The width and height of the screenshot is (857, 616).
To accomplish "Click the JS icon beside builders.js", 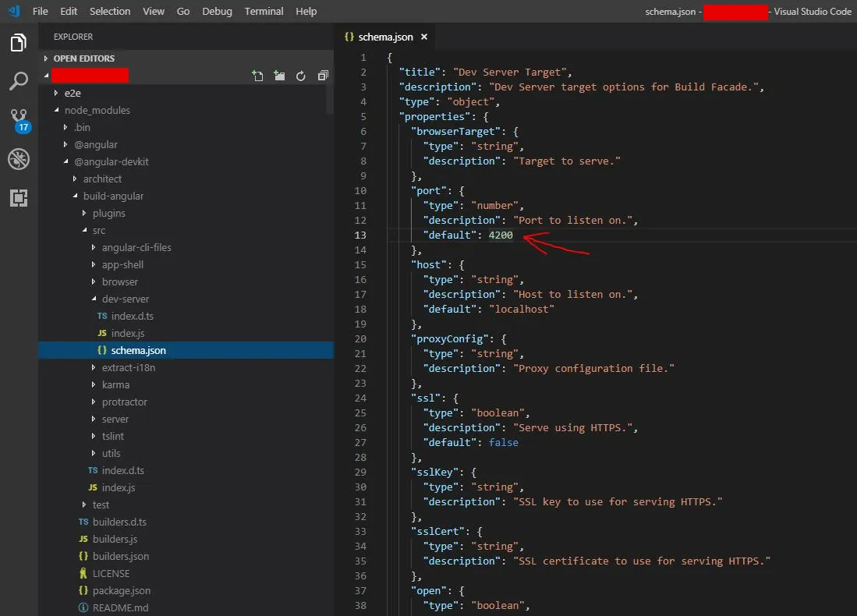I will [83, 539].
